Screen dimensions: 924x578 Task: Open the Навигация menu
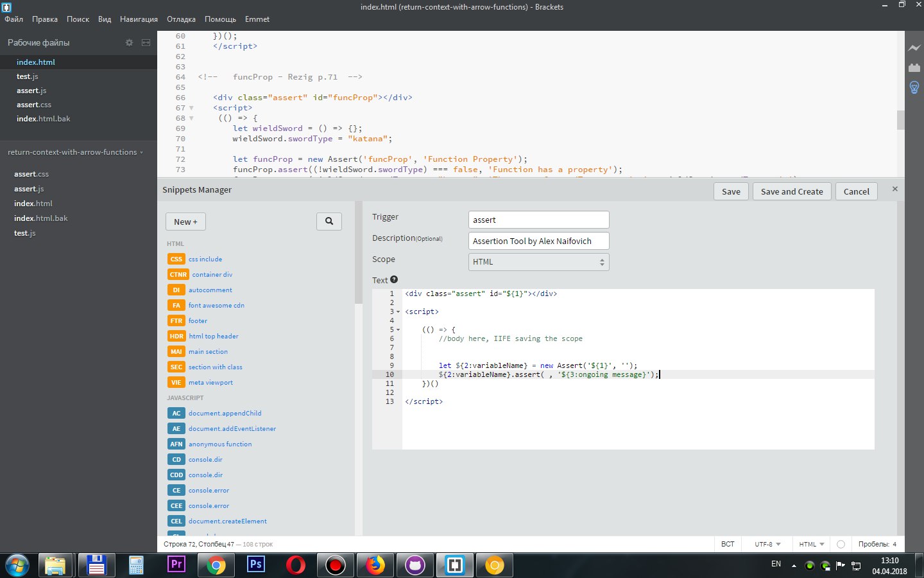coord(139,19)
